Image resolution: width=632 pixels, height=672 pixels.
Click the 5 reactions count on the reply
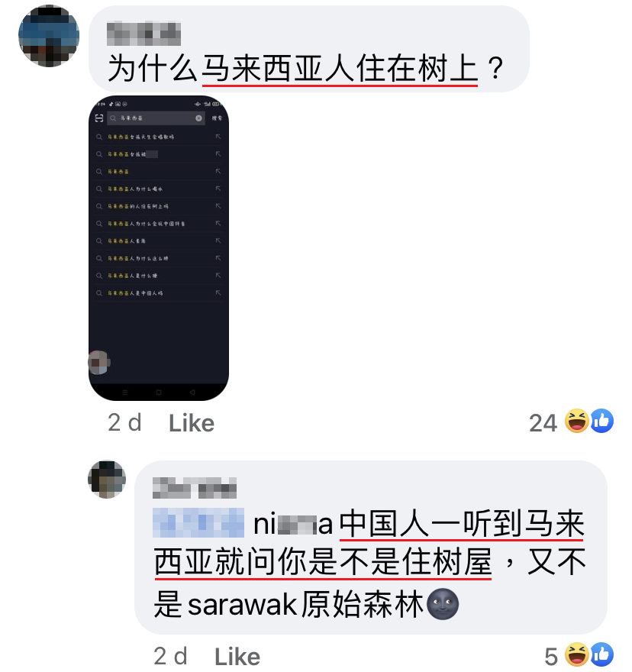pyautogui.click(x=551, y=657)
